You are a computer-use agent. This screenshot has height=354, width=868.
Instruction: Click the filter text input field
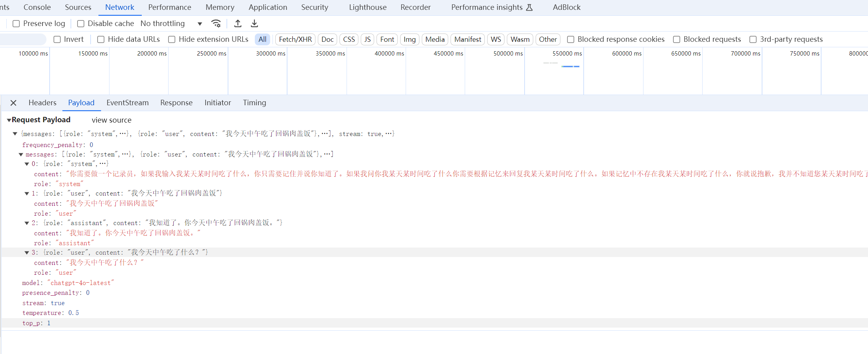23,39
